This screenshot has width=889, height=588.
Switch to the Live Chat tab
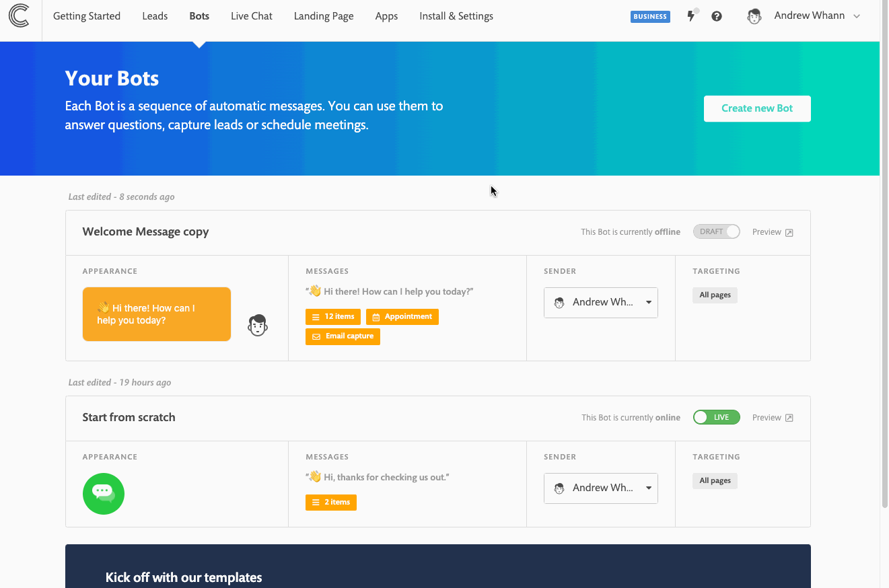[251, 15]
